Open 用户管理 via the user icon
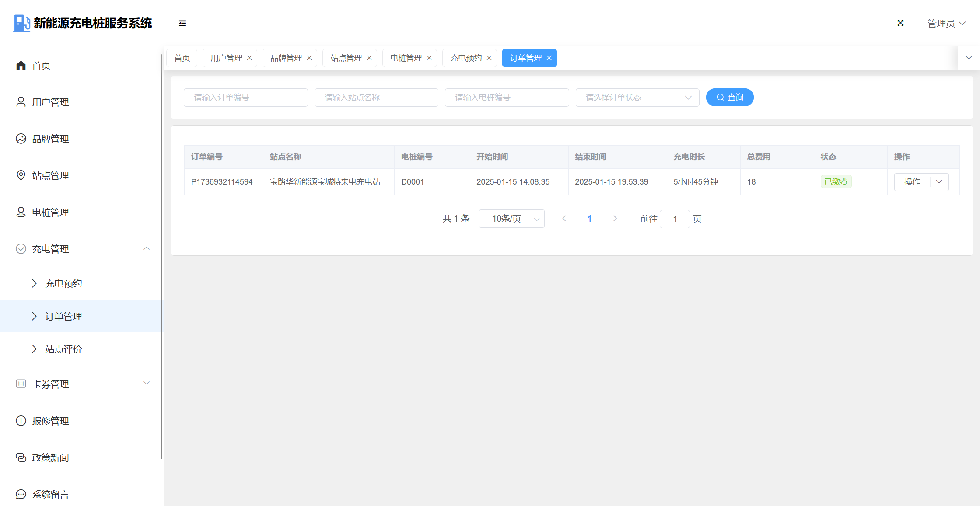Screen dimensions: 980x506 [21, 102]
